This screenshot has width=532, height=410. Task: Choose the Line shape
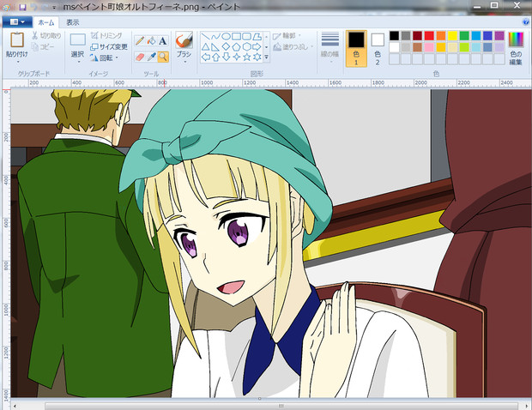205,36
